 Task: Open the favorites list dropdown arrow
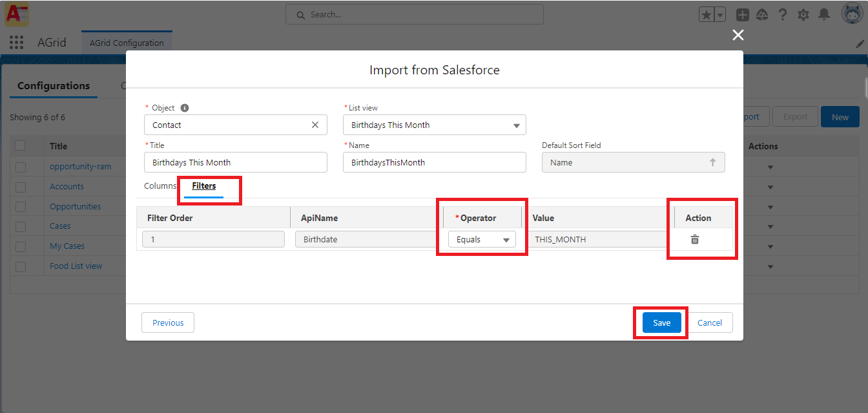pos(720,15)
